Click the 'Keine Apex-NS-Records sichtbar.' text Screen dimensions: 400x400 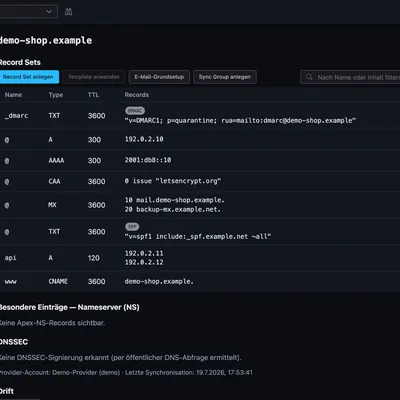tap(52, 323)
